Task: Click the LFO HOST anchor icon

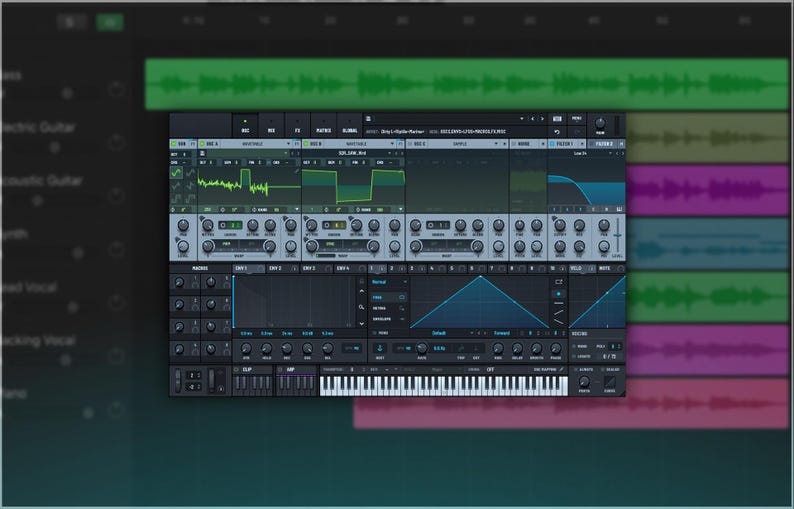Action: click(380, 348)
